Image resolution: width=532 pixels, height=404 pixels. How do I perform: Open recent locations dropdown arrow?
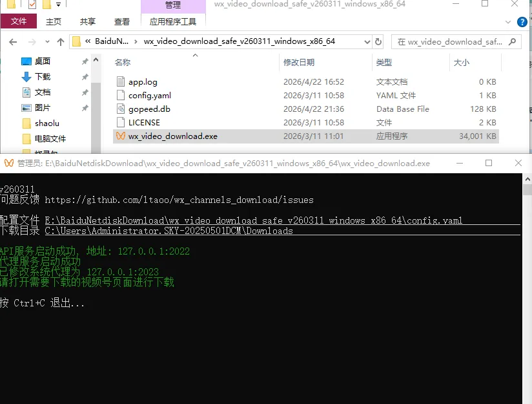coord(47,42)
